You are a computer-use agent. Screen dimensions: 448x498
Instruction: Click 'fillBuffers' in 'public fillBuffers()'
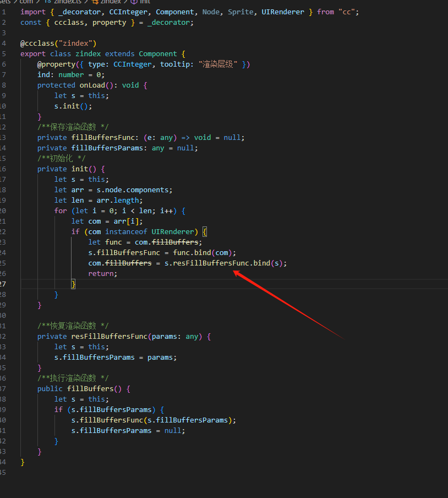(90, 389)
